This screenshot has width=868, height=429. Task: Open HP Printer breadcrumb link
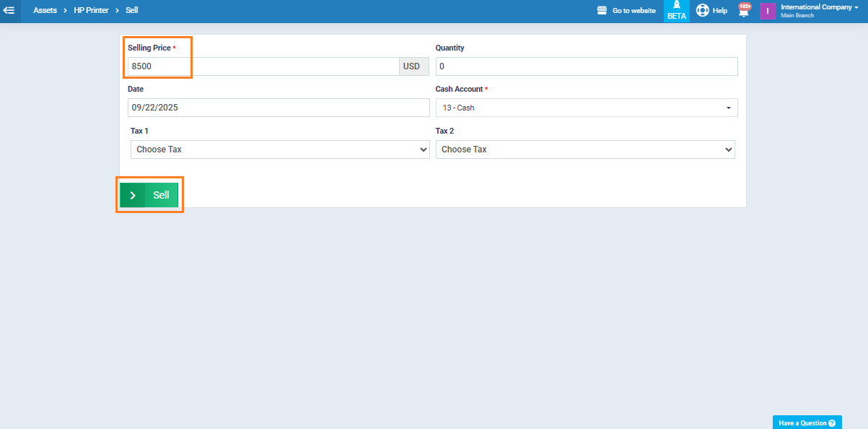(x=91, y=11)
